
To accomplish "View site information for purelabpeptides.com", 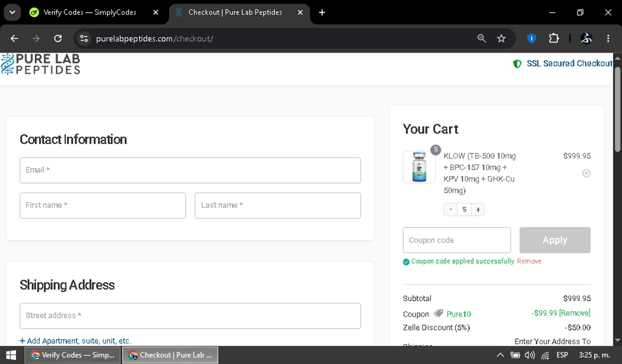I will (84, 39).
